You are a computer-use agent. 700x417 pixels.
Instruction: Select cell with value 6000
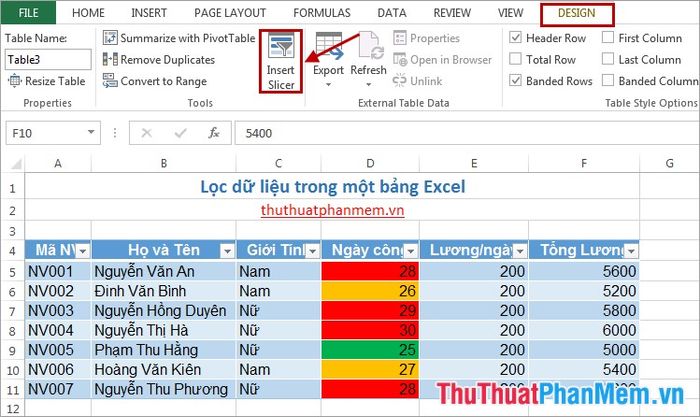click(583, 330)
